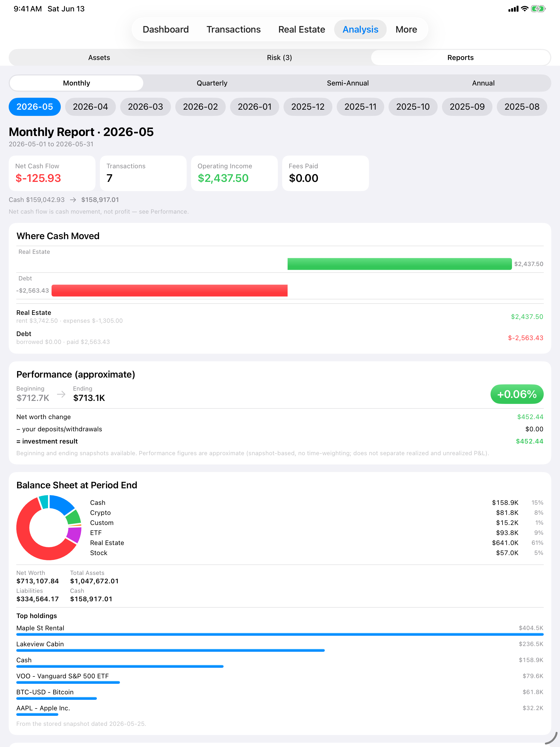Tap the balance sheet donut chart
560x747 pixels.
pyautogui.click(x=49, y=527)
